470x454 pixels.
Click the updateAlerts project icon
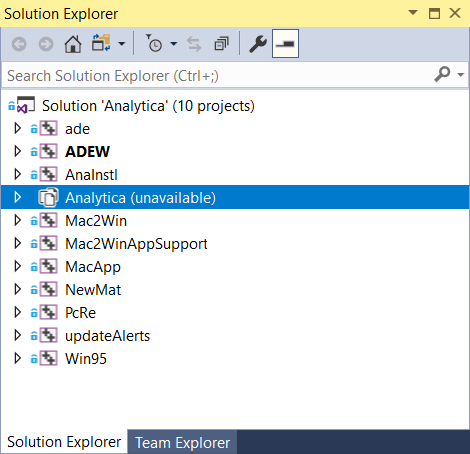49,335
